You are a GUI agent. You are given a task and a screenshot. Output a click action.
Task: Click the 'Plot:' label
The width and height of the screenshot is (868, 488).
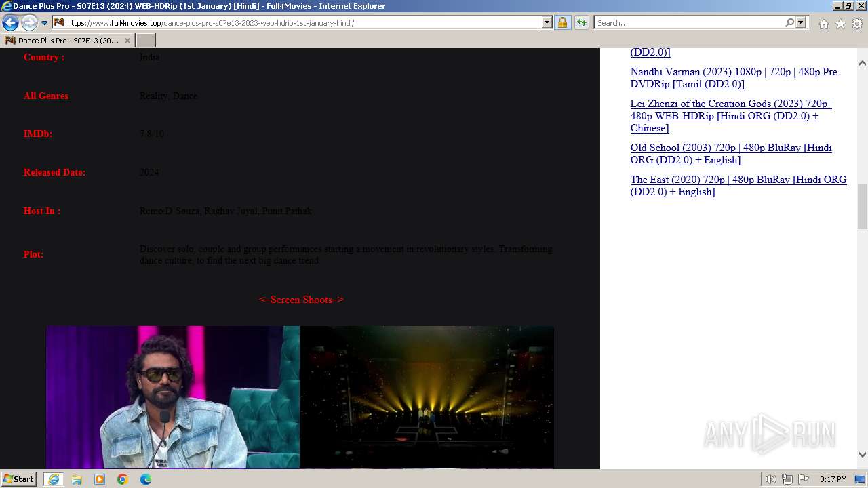[33, 254]
